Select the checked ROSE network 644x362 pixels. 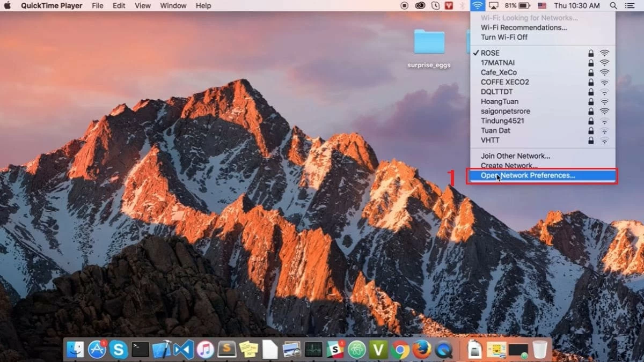pos(490,53)
